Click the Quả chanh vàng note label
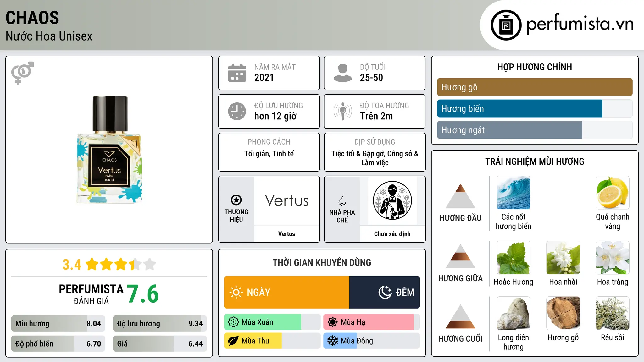 613,222
